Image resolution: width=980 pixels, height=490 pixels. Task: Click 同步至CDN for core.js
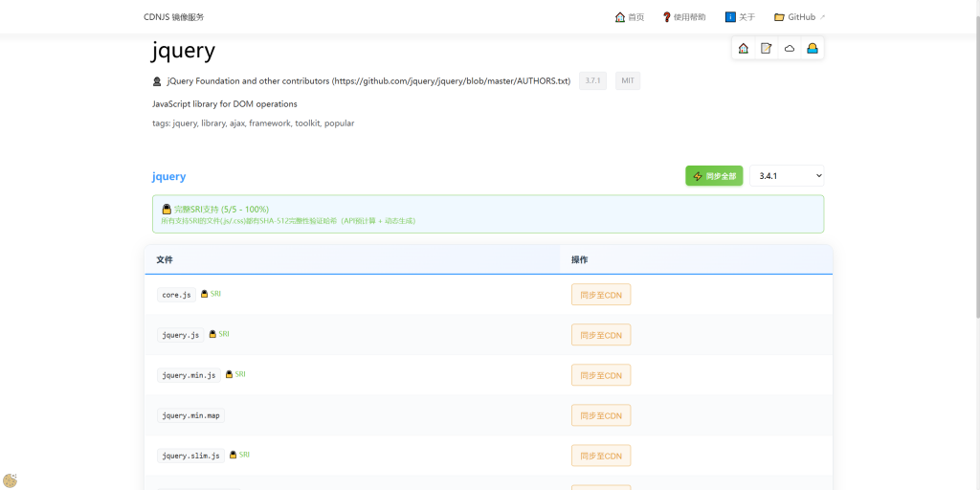coord(601,295)
